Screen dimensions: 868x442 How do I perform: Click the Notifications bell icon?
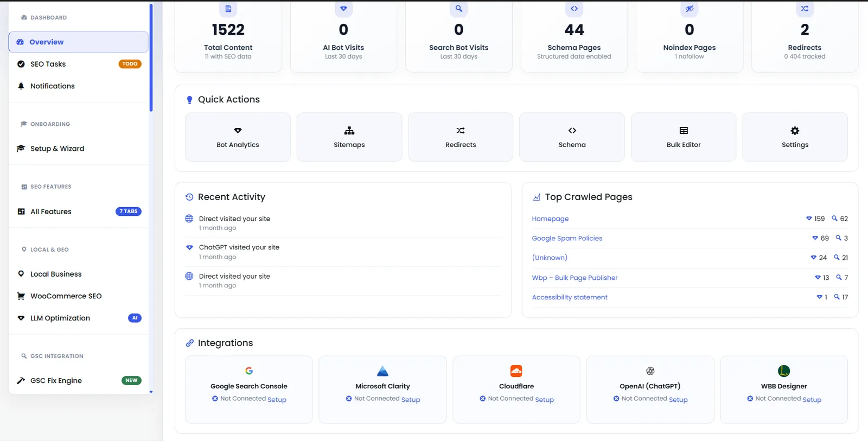click(21, 86)
